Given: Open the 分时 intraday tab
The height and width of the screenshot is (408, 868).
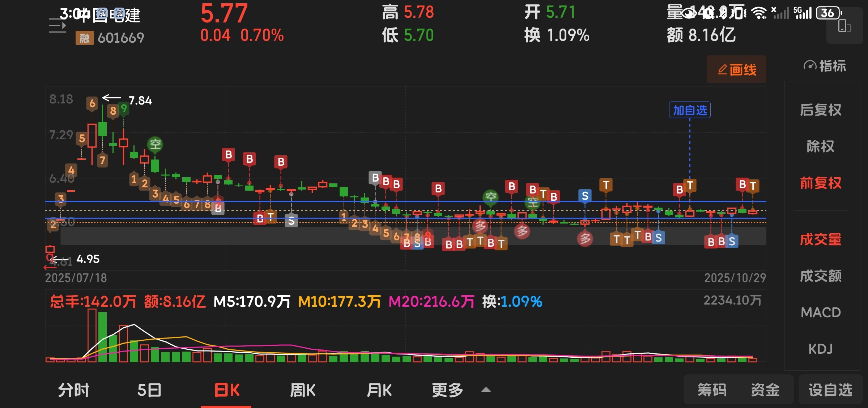Looking at the screenshot, I should (73, 390).
